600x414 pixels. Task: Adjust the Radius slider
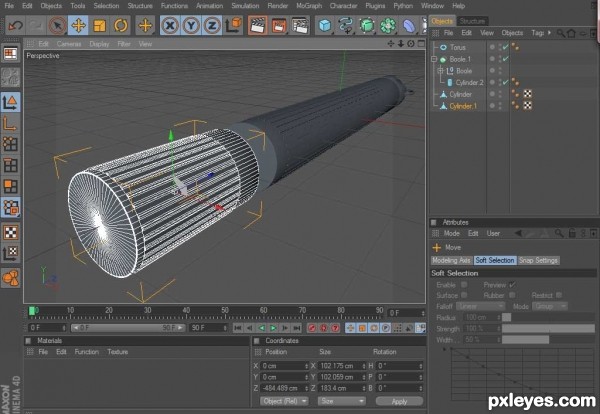(x=548, y=317)
